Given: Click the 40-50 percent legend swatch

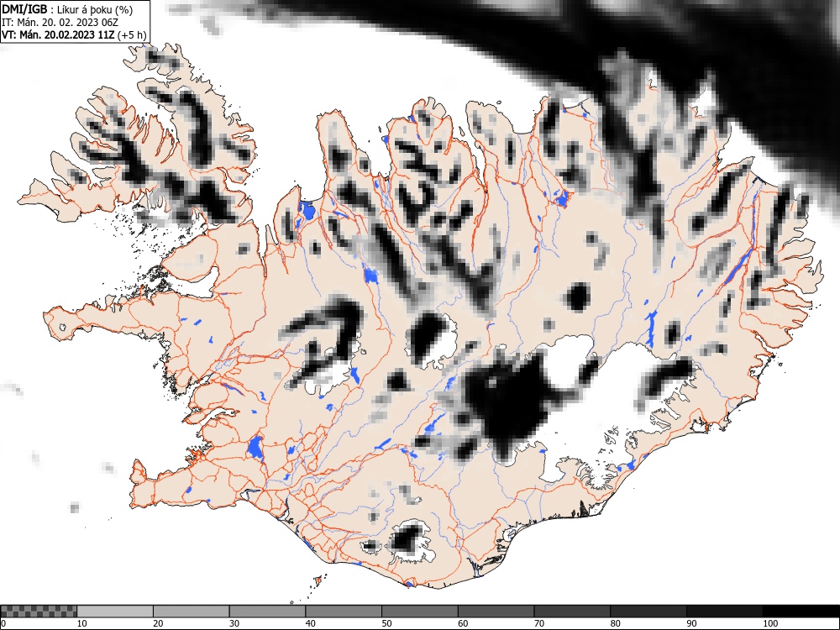Looking at the screenshot, I should click(344, 612).
